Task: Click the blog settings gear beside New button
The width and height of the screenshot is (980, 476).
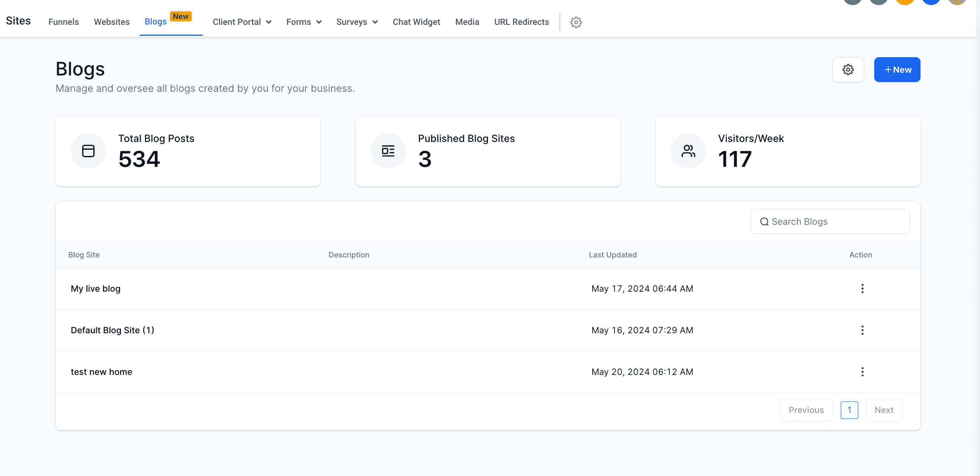Action: tap(848, 70)
